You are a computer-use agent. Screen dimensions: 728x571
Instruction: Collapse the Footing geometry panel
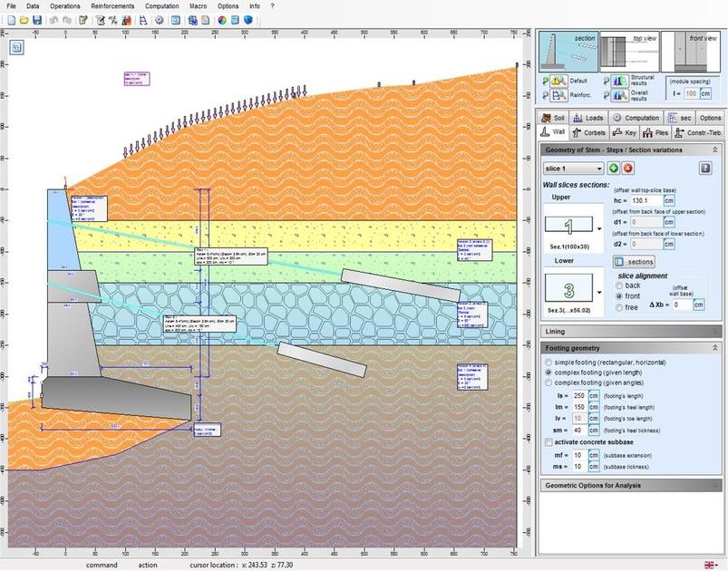(x=715, y=348)
